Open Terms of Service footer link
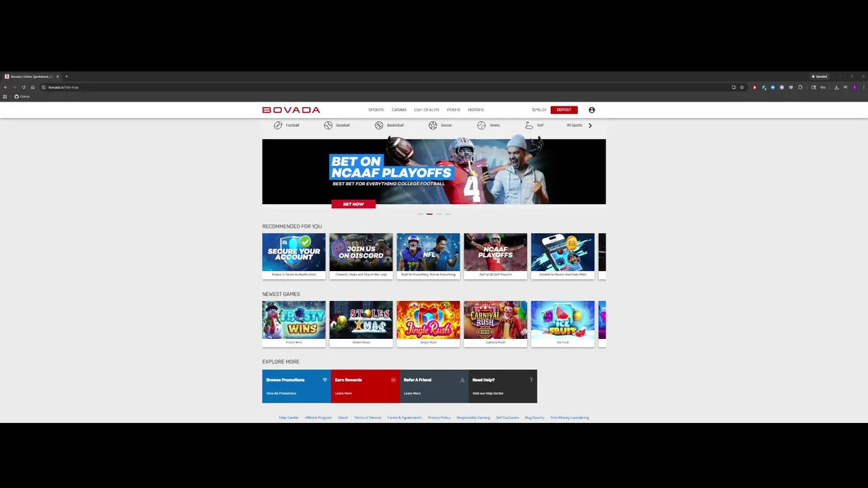The width and height of the screenshot is (868, 488). coord(368,418)
